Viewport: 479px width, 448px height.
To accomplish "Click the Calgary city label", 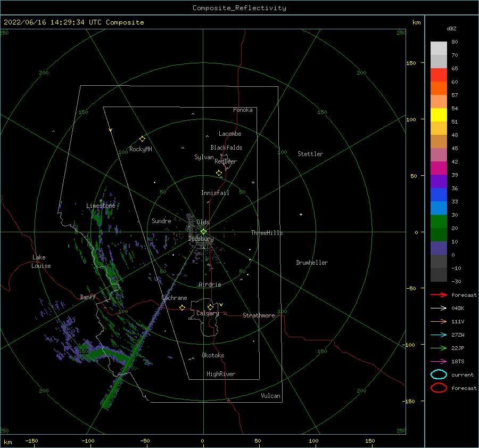I will 208,313.
